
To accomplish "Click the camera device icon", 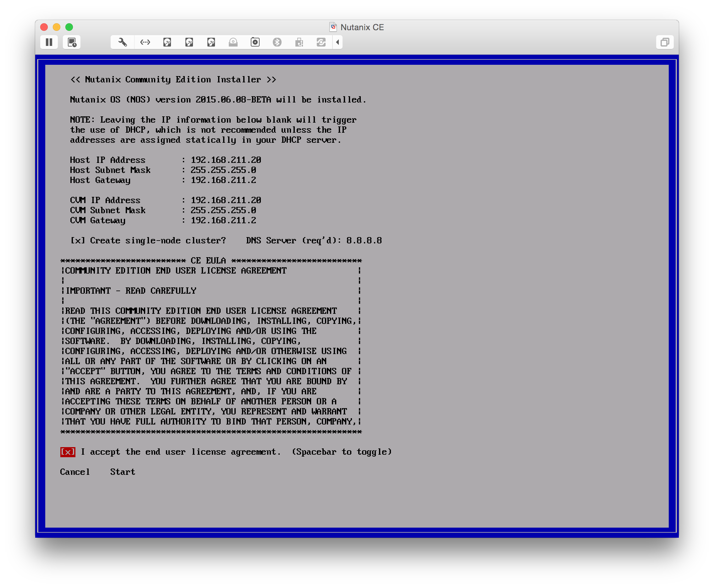I will [255, 42].
